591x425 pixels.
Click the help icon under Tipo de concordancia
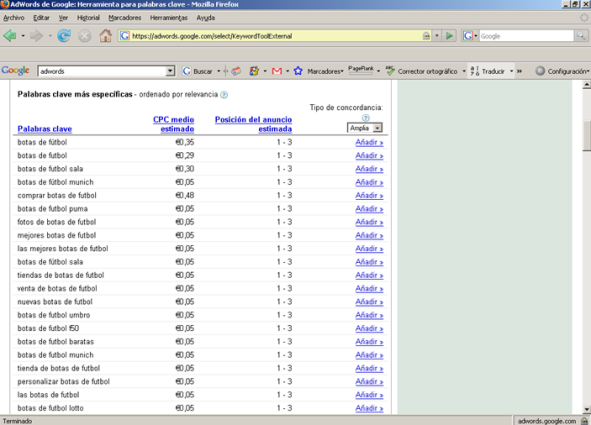pyautogui.click(x=365, y=118)
